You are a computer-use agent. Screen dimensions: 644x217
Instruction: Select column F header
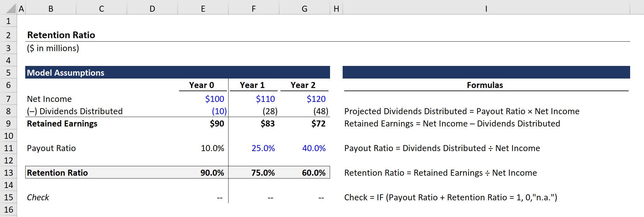(254, 9)
